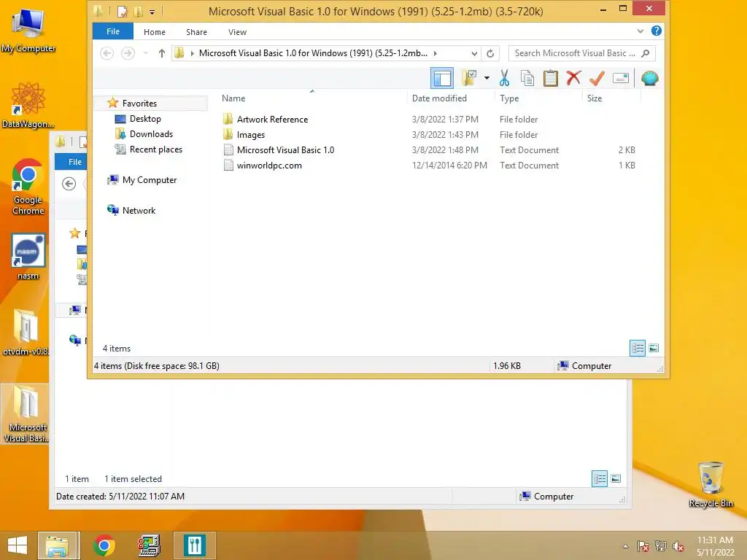Switch back window to large icons view
The image size is (747, 560).
(x=616, y=478)
